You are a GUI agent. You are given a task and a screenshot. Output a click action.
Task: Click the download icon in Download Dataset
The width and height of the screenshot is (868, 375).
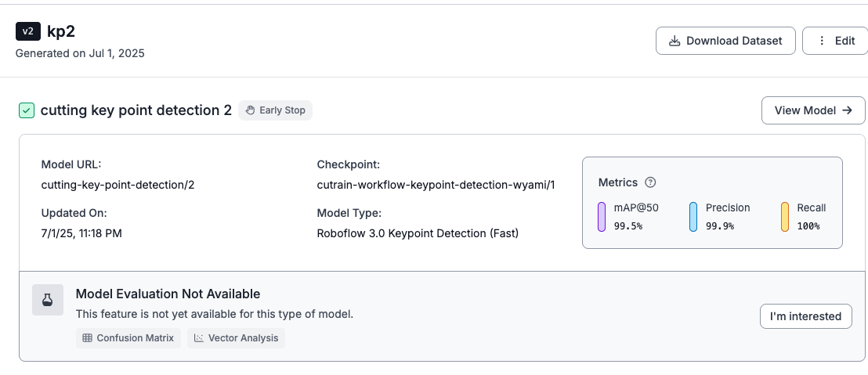(675, 41)
